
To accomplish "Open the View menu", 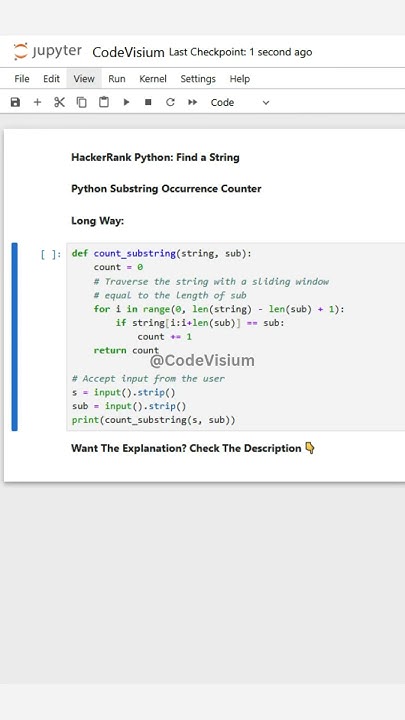I will (84, 79).
